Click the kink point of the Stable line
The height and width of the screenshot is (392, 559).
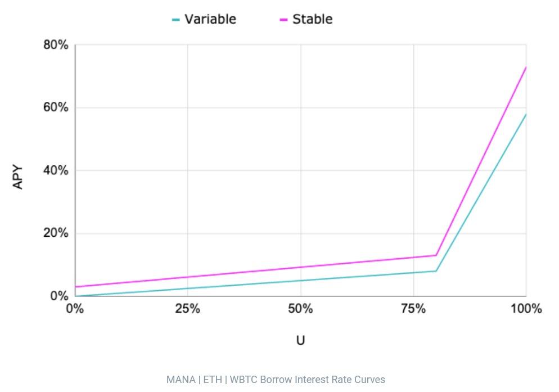coord(436,255)
